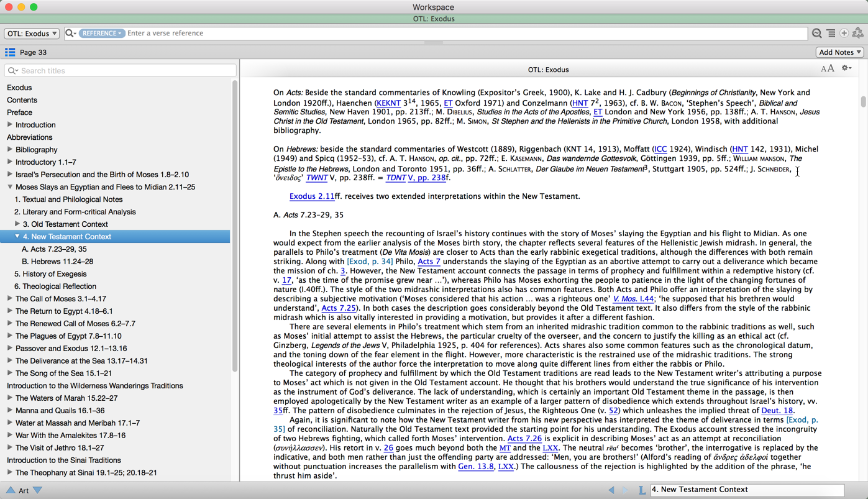Open the Add Notes dropdown
Screen dimensions: 868x499
(840, 52)
